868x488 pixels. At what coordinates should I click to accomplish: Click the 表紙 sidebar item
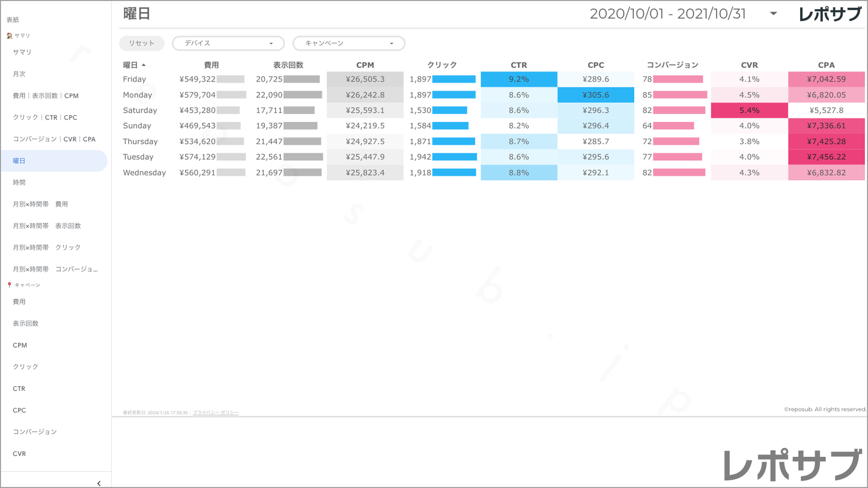(13, 20)
